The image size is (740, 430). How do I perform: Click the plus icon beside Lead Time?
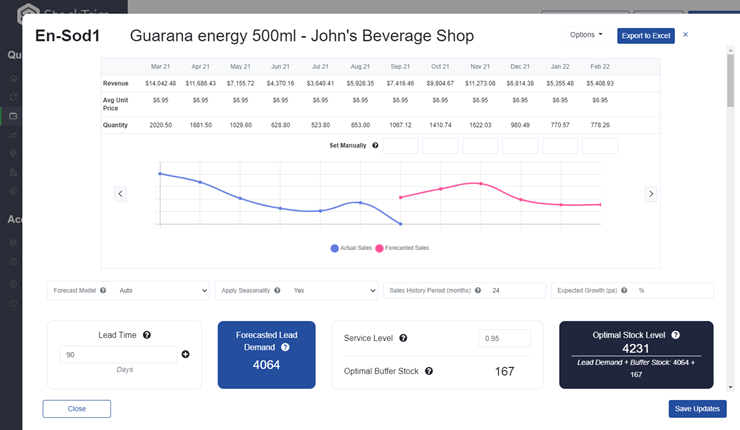tap(185, 354)
